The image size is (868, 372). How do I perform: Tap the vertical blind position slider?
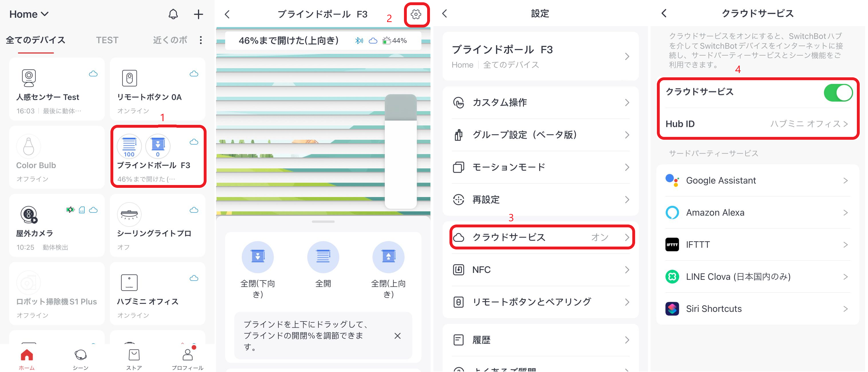pos(401,151)
